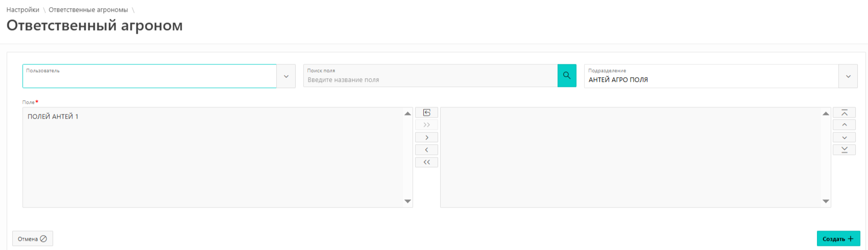Open Ответственные агрономы breadcrumb link
The height and width of the screenshot is (250, 868).
88,10
